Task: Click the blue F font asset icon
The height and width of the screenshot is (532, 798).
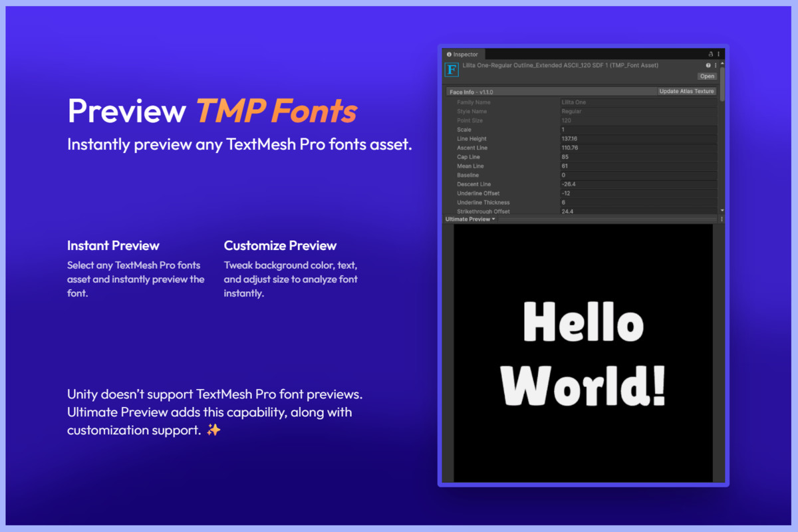Action: coord(452,69)
